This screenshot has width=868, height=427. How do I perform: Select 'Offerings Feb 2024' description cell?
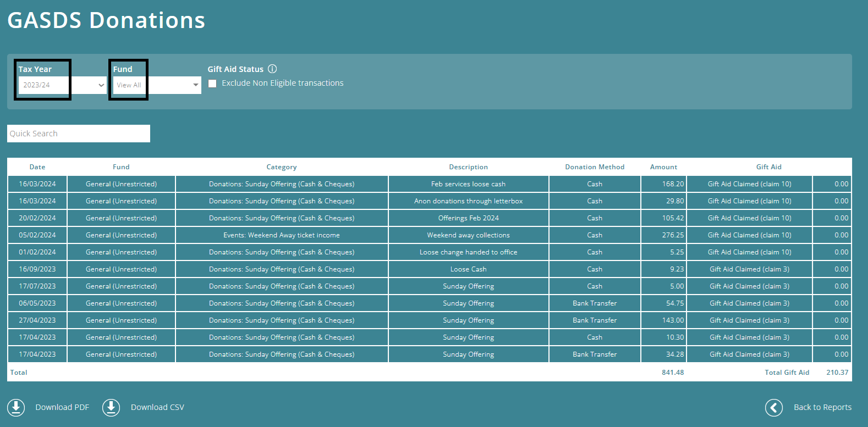click(468, 218)
